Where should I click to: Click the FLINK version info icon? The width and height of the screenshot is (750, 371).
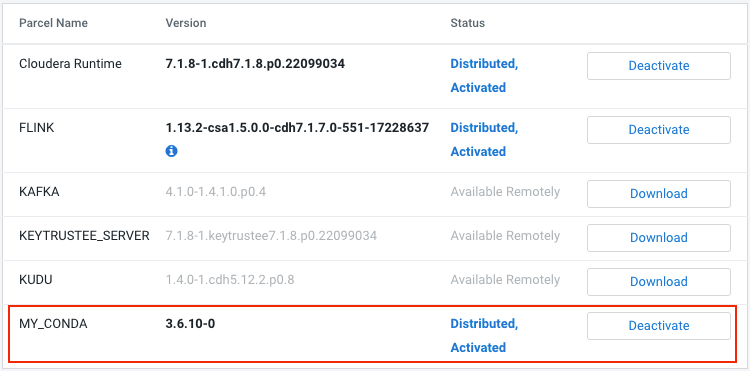pos(171,152)
